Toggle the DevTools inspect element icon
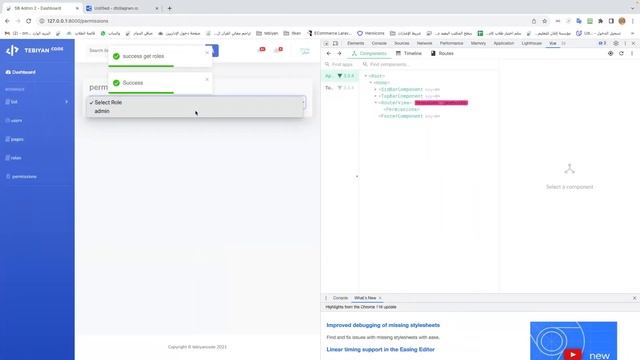Image resolution: width=640 pixels, height=360 pixels. pos(326,43)
